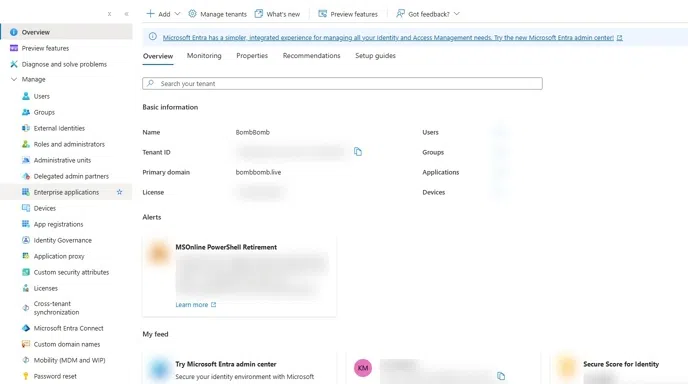Click the Identity Governance icon

coord(26,240)
